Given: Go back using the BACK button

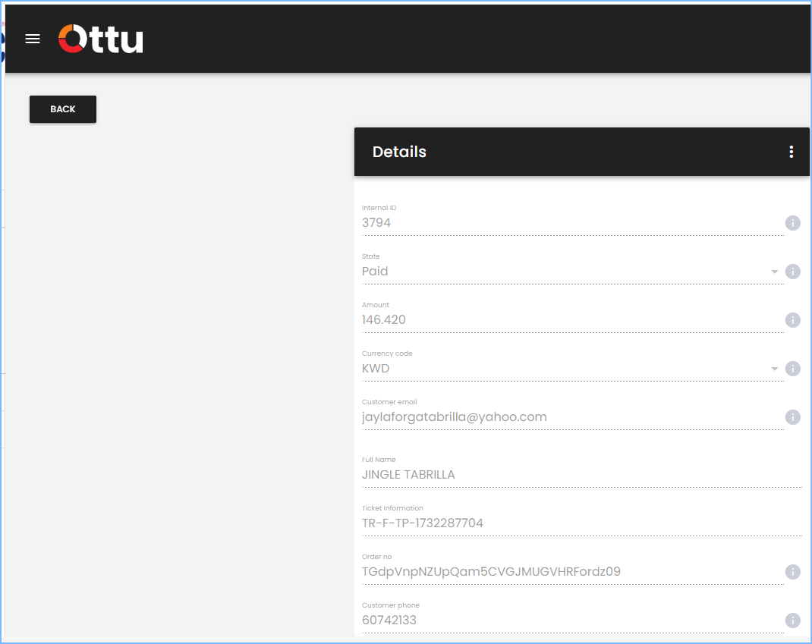Looking at the screenshot, I should pos(63,109).
